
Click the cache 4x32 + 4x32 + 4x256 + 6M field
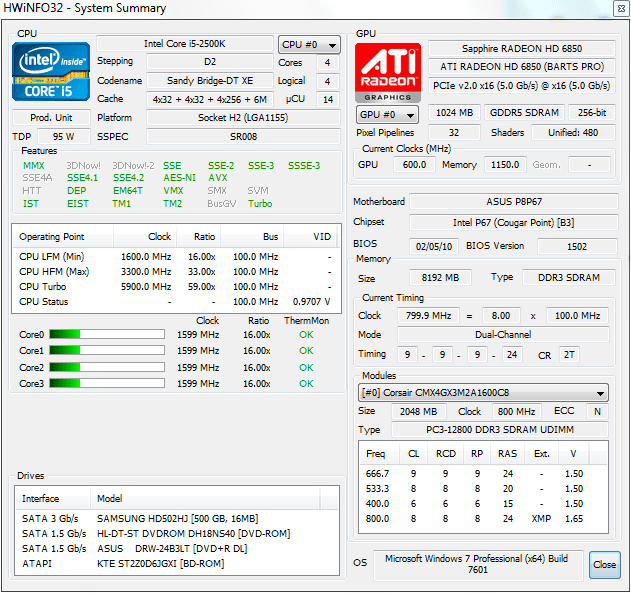210,99
